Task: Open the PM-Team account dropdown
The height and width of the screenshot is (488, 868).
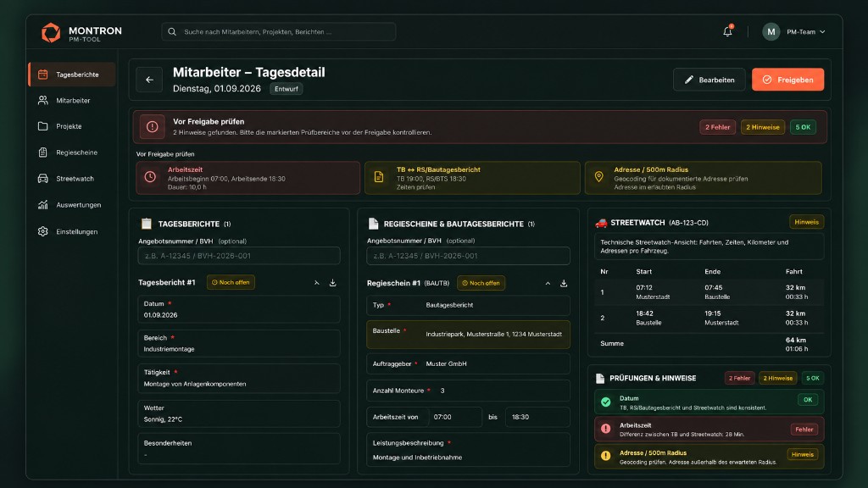Action: 805,32
